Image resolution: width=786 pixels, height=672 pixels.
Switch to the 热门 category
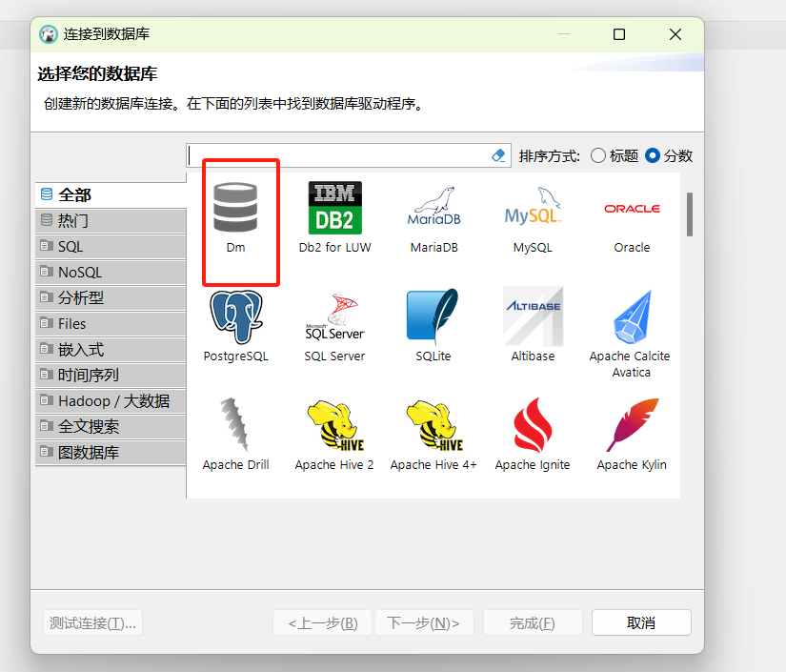point(111,220)
